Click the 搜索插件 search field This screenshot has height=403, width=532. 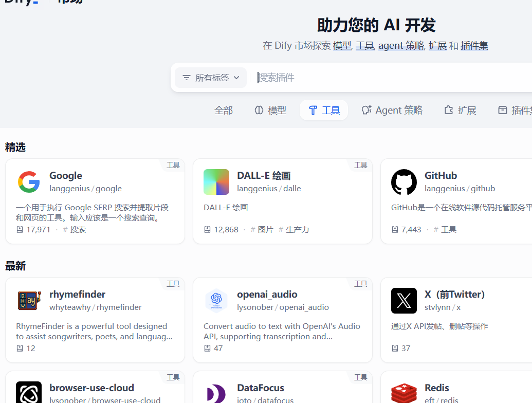(394, 78)
